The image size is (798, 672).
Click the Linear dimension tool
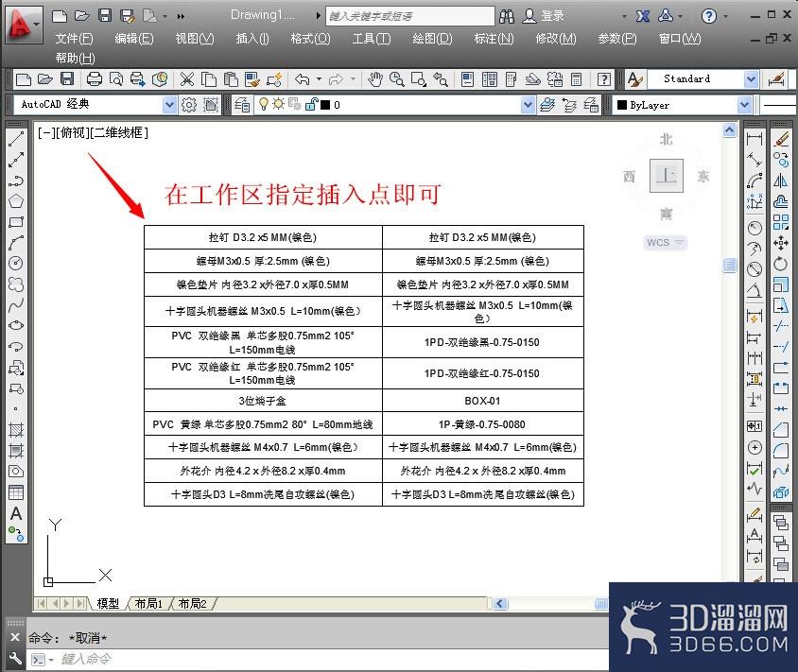(x=755, y=138)
